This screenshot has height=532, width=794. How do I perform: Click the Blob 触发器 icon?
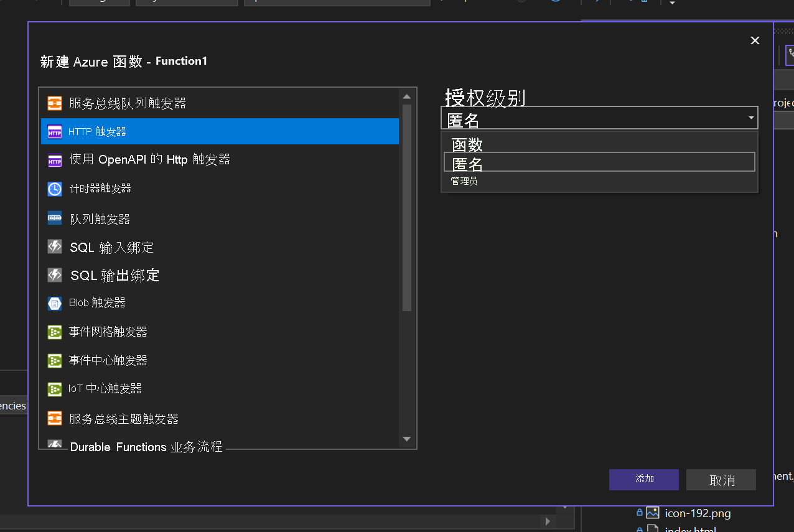click(55, 304)
